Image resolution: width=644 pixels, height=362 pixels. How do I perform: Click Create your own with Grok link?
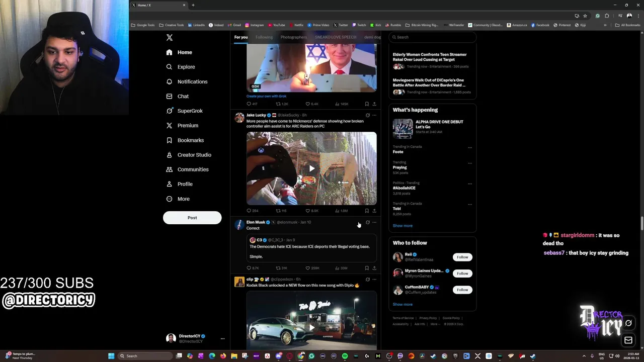(266, 96)
